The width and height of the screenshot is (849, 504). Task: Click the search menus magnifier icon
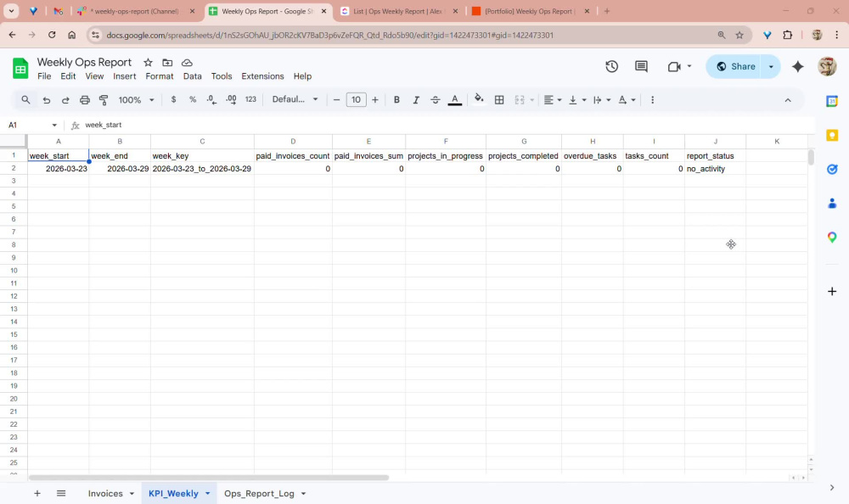[x=25, y=99]
